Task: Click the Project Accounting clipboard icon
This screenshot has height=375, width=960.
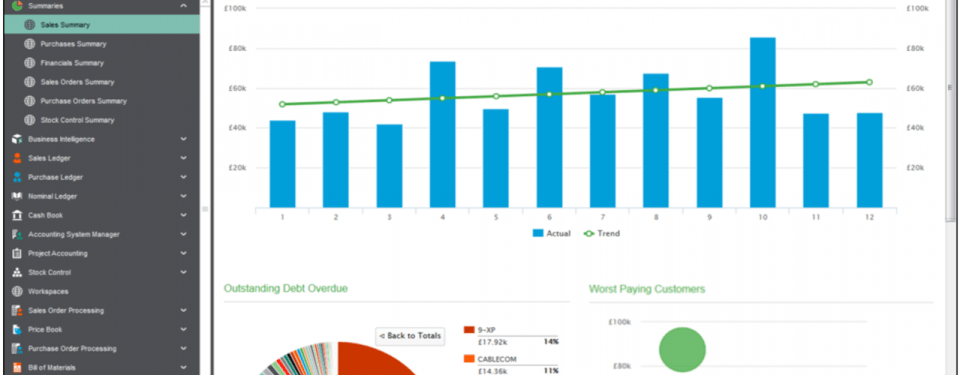Action: pos(17,253)
